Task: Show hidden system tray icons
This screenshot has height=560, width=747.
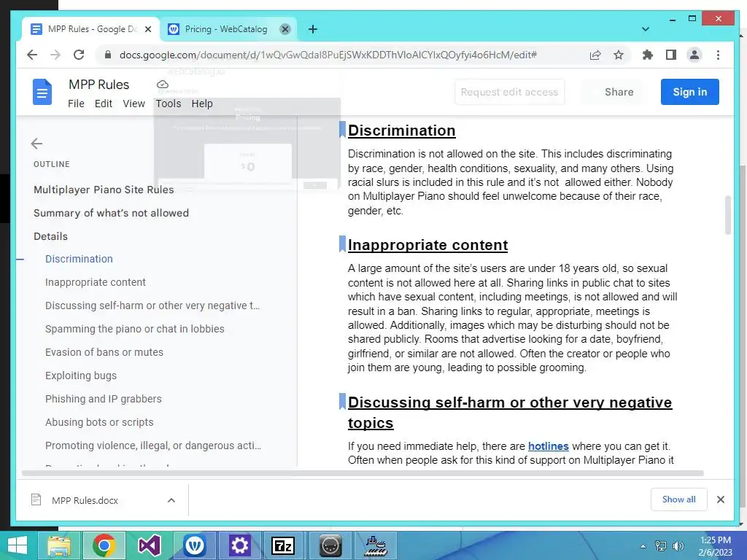Action: (x=643, y=546)
